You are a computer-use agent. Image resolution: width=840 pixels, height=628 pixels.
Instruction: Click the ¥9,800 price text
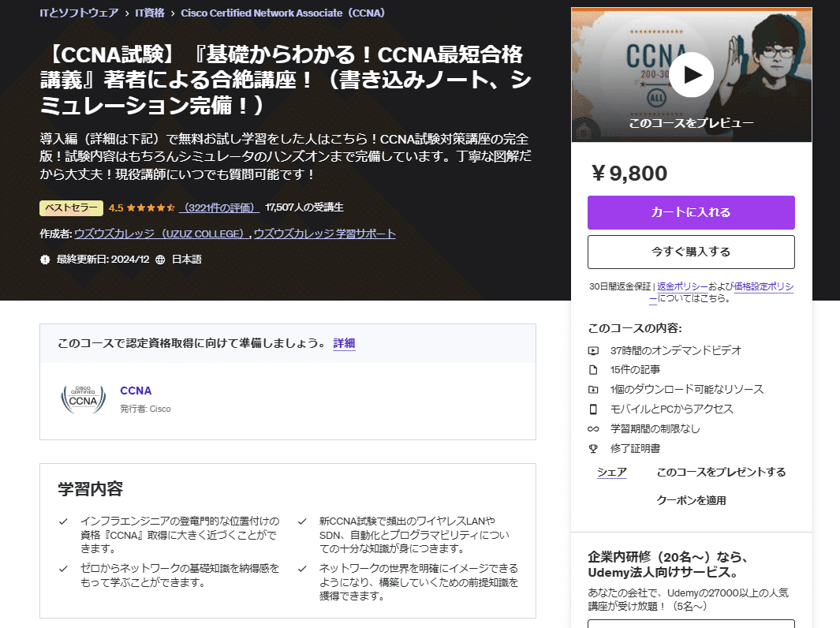629,173
